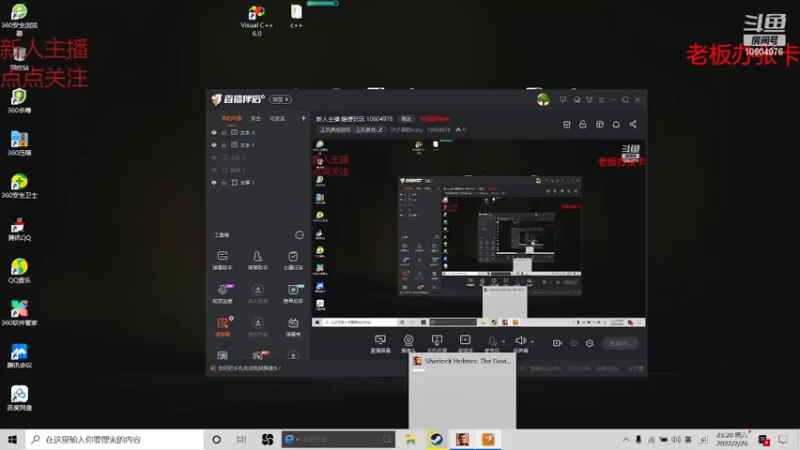Open the 腾讯QQ desktop shortcut
Image resolution: width=800 pixels, height=450 pixels.
point(19,229)
